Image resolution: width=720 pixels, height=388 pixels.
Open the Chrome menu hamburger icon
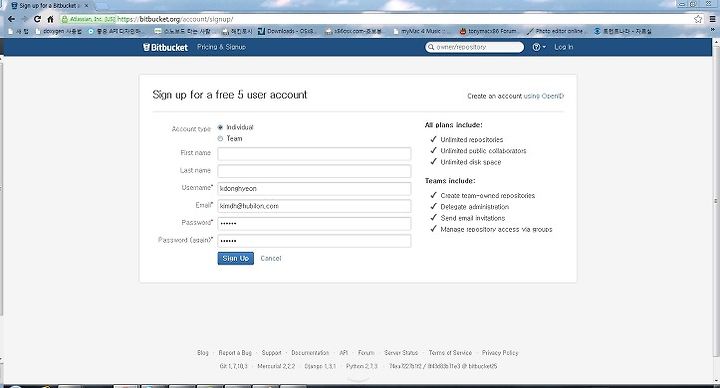click(x=713, y=19)
